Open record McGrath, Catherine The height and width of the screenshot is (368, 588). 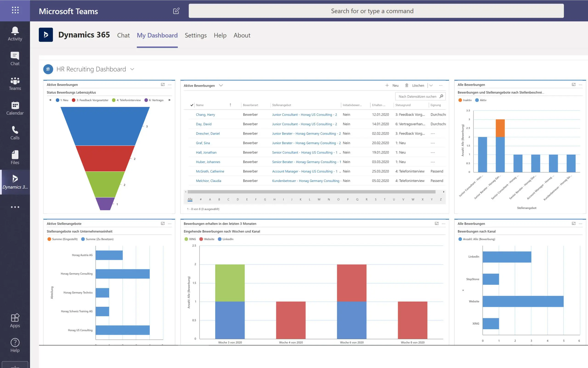tap(210, 171)
